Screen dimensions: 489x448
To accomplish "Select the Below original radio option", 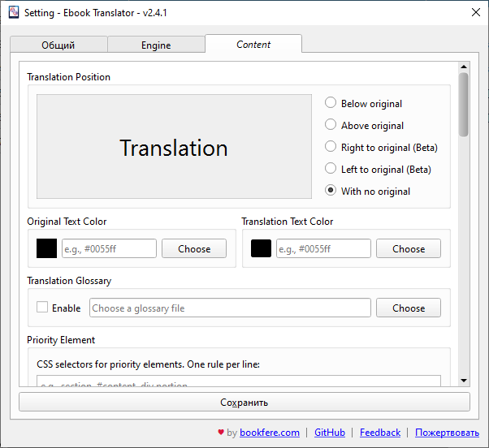I will click(x=331, y=103).
